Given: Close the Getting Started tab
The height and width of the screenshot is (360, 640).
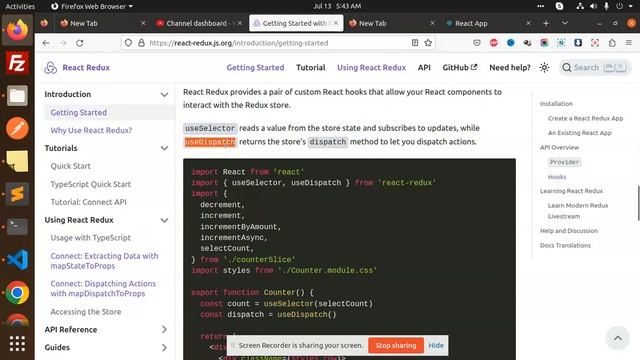Looking at the screenshot, I should tap(336, 23).
